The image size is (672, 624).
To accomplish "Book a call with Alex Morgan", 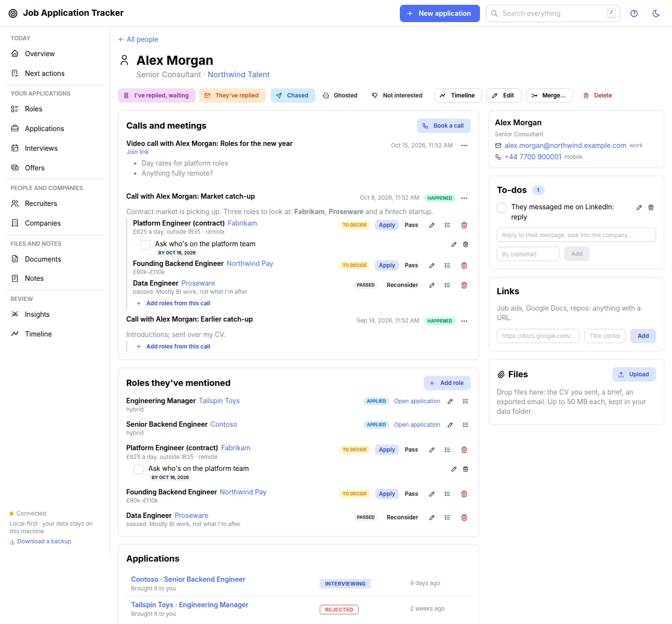I will (444, 126).
